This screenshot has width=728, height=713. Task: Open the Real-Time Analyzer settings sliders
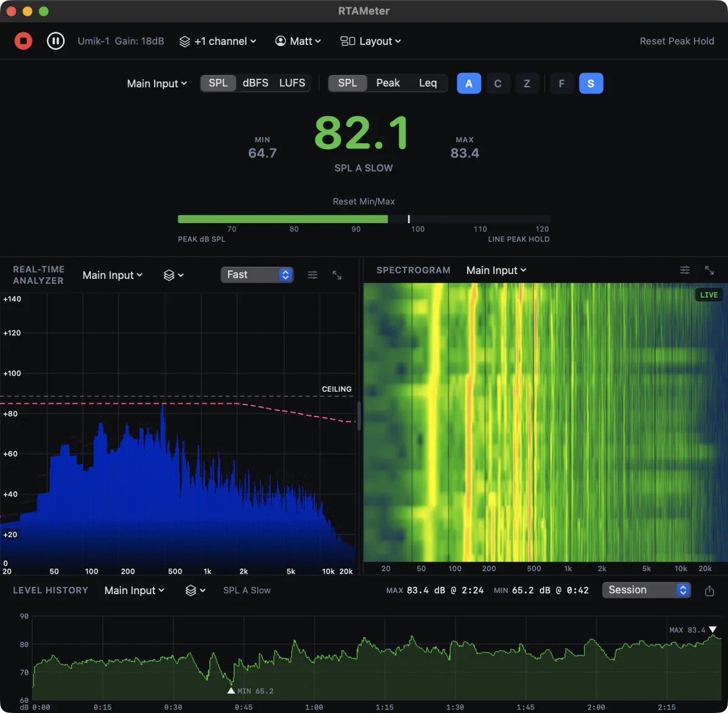[x=312, y=275]
